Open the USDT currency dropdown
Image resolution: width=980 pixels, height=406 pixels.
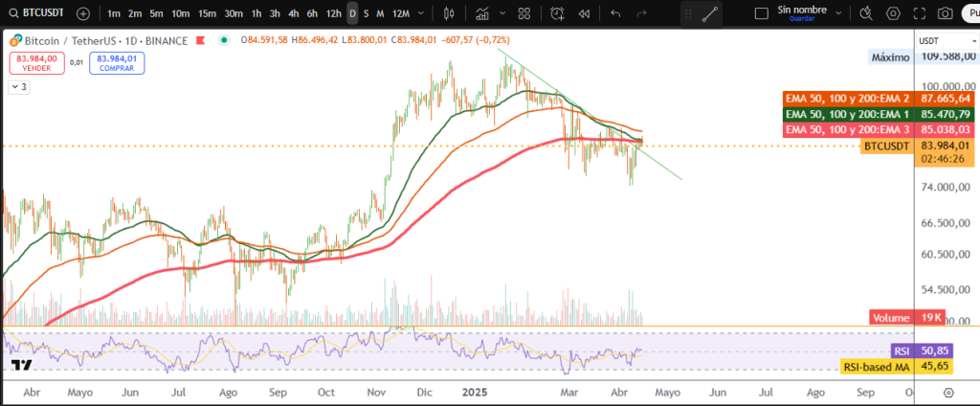(947, 40)
